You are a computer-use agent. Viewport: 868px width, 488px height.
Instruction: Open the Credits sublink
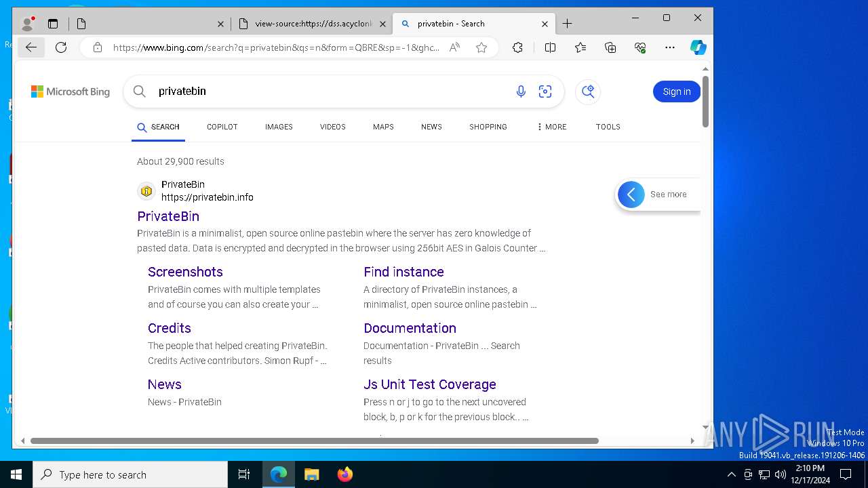tap(170, 328)
